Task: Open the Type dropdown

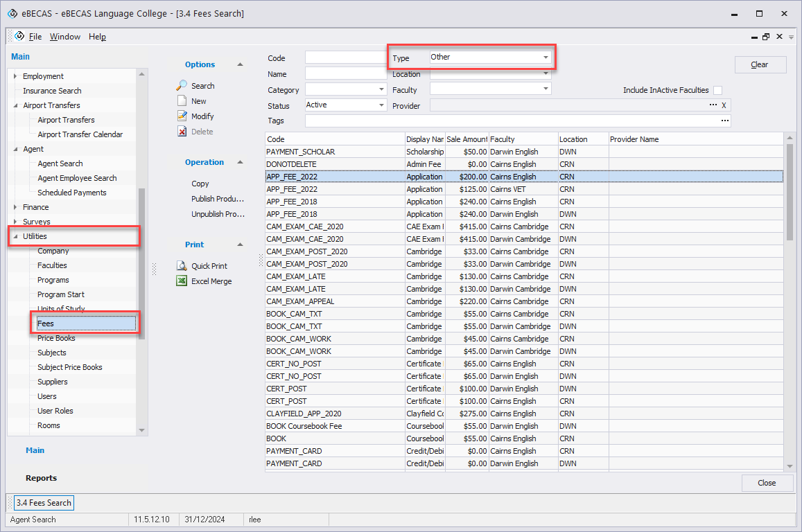Action: point(546,57)
